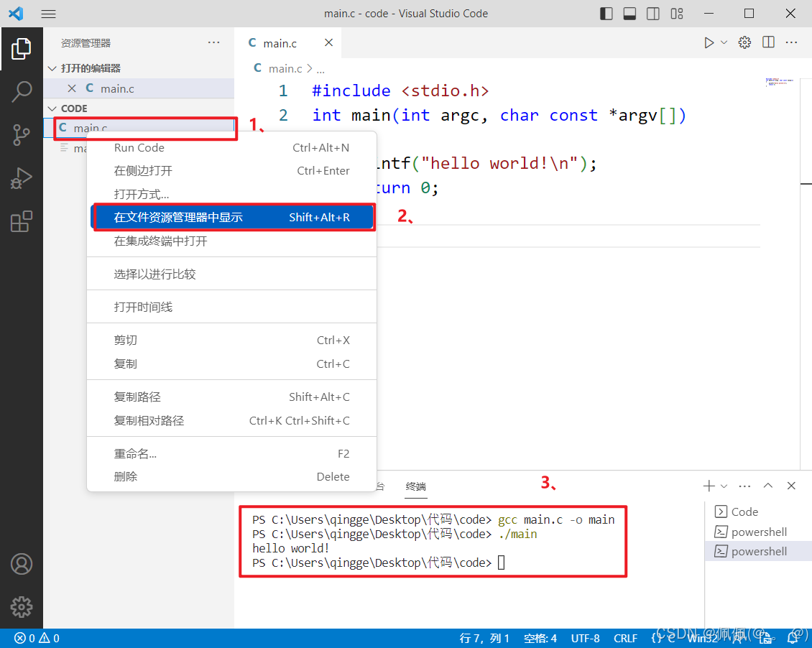Screen dimensions: 812x648
Task: Open notifications bell in status bar
Action: coord(793,638)
